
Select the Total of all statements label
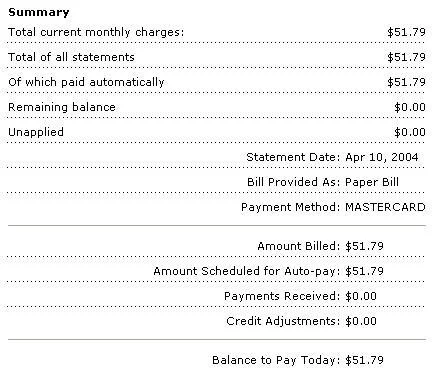point(71,57)
